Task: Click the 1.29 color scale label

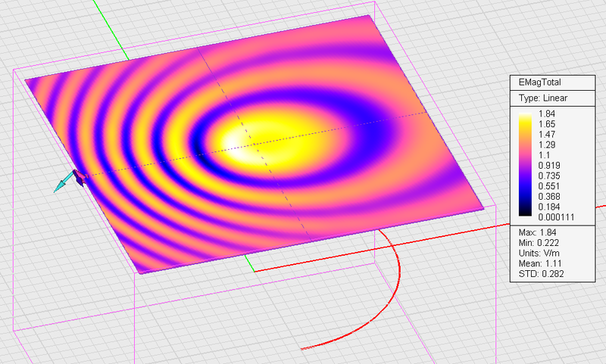Action: click(546, 145)
